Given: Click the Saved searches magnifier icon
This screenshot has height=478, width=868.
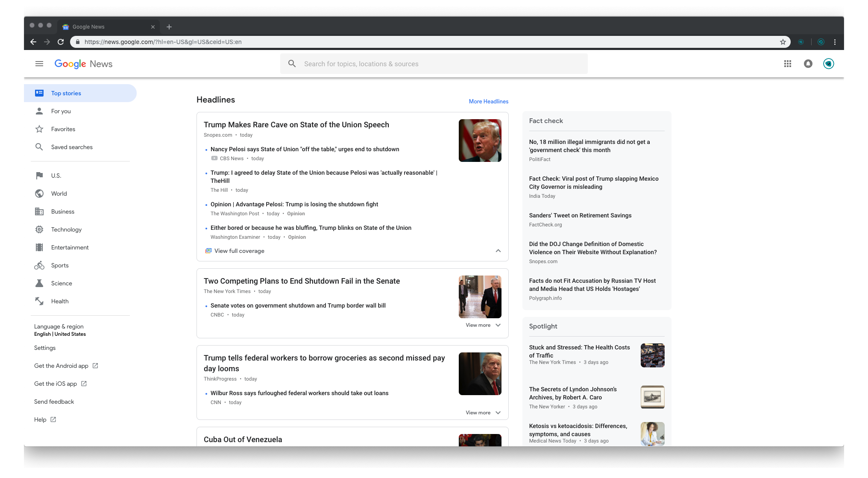Looking at the screenshot, I should point(39,147).
